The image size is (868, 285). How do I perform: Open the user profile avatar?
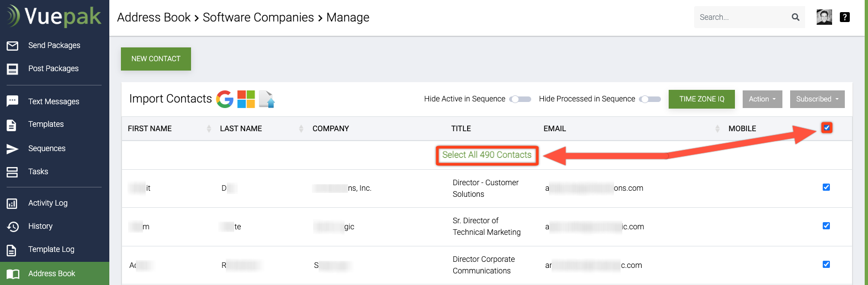pos(824,17)
